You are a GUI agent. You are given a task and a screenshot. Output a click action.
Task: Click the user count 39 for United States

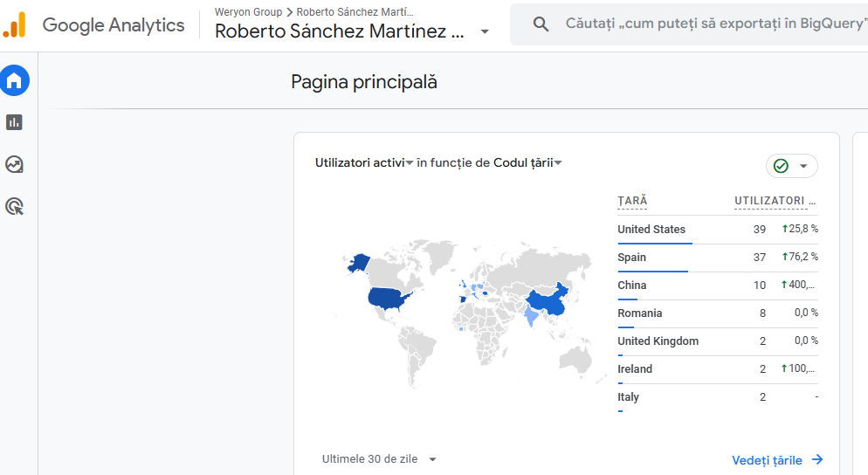(x=760, y=230)
